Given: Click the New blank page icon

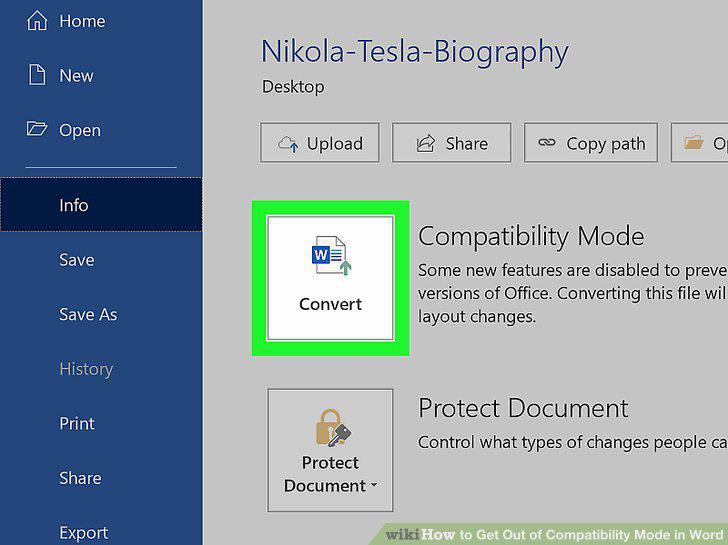Looking at the screenshot, I should (x=37, y=75).
